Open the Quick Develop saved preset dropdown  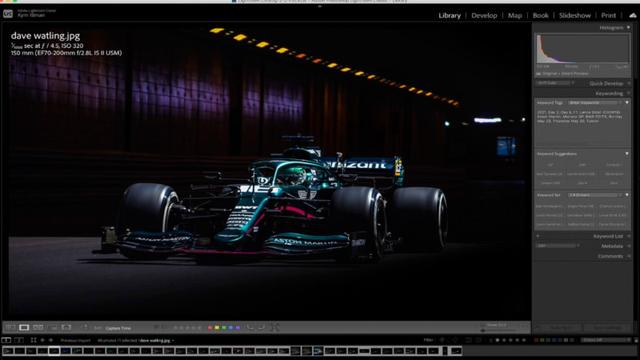tap(555, 83)
